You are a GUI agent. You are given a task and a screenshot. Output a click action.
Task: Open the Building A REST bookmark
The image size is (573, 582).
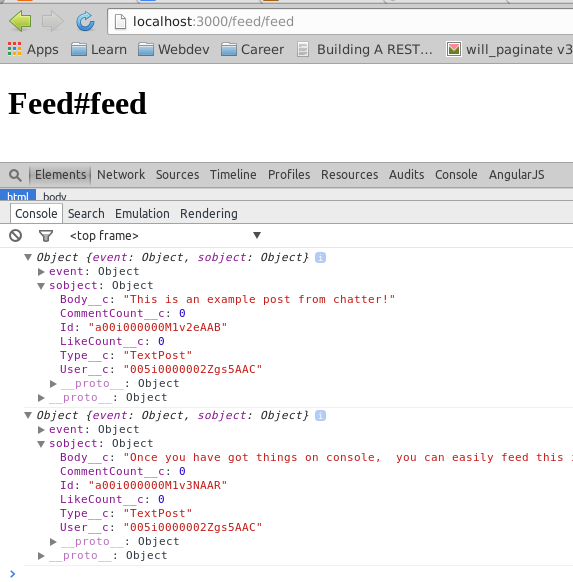click(365, 49)
